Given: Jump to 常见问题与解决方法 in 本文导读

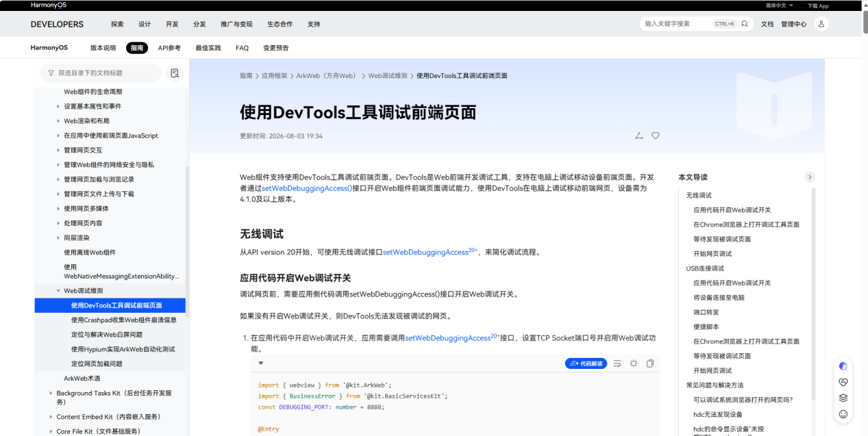Looking at the screenshot, I should (x=715, y=385).
